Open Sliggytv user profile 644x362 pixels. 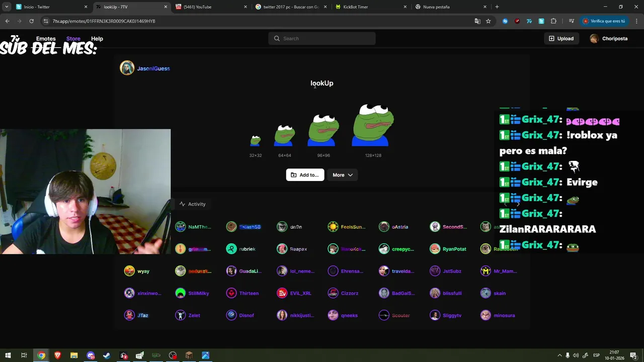point(446,315)
